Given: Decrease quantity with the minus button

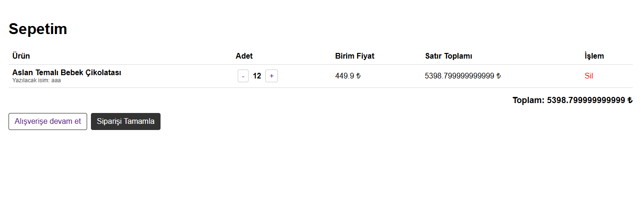Looking at the screenshot, I should pyautogui.click(x=243, y=76).
